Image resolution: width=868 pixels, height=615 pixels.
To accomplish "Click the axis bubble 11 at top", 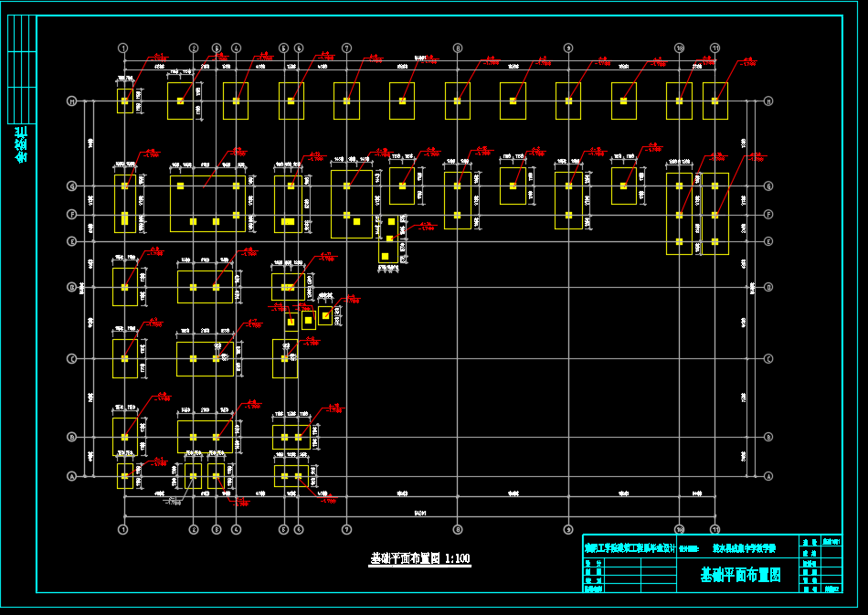I will click(x=715, y=48).
